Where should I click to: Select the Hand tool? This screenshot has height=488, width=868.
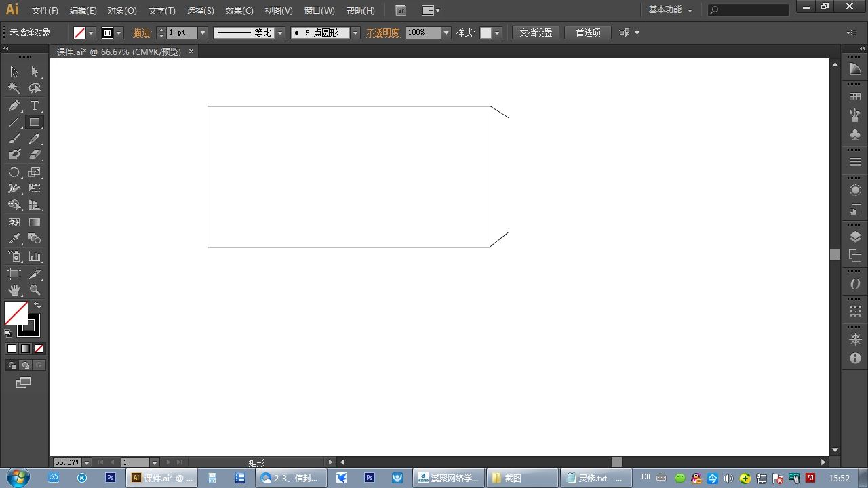pyautogui.click(x=14, y=290)
